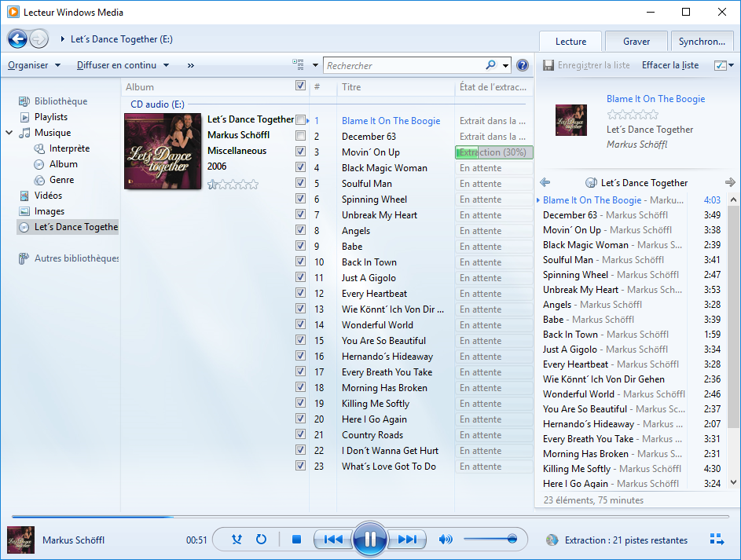Go to next list arrow in playlist pane
The image size is (741, 560).
[x=730, y=182]
